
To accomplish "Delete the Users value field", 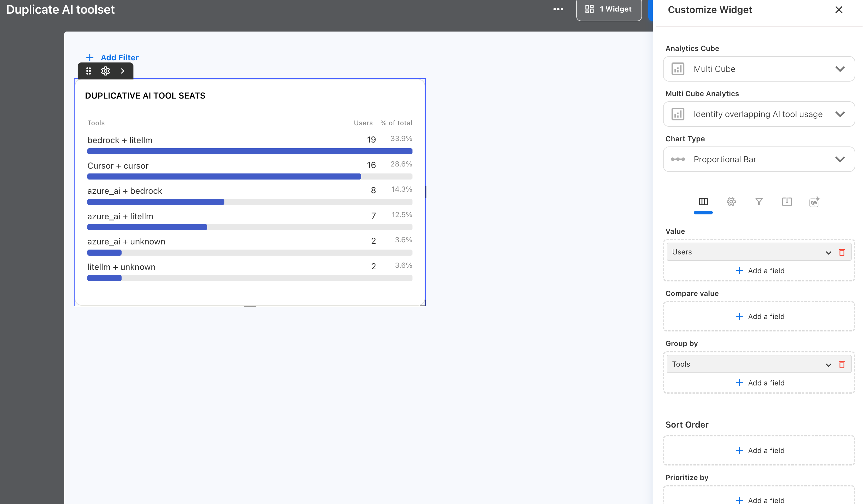I will click(842, 253).
